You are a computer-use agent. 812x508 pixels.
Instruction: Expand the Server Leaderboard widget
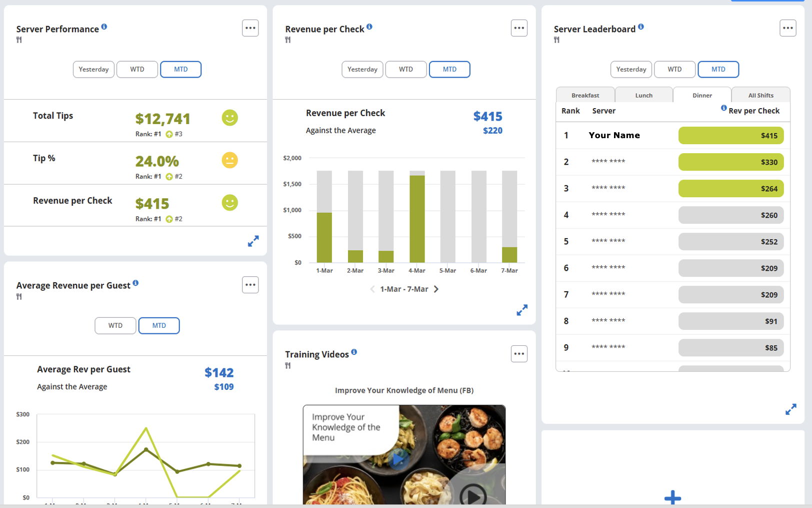pos(791,409)
